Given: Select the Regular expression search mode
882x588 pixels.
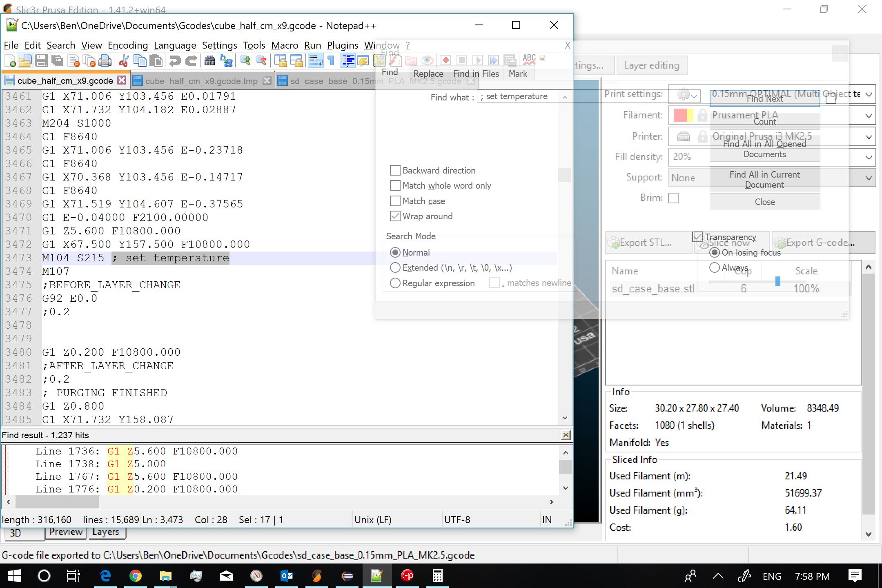Looking at the screenshot, I should click(395, 283).
